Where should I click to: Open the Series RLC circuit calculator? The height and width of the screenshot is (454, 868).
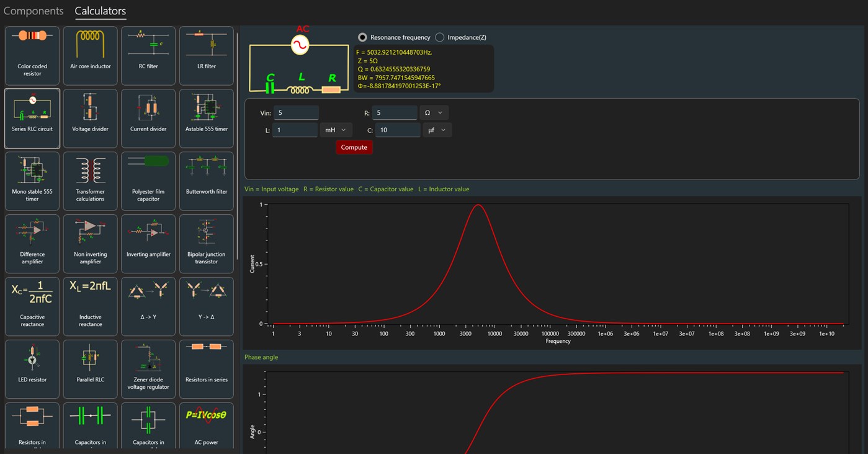coord(32,119)
